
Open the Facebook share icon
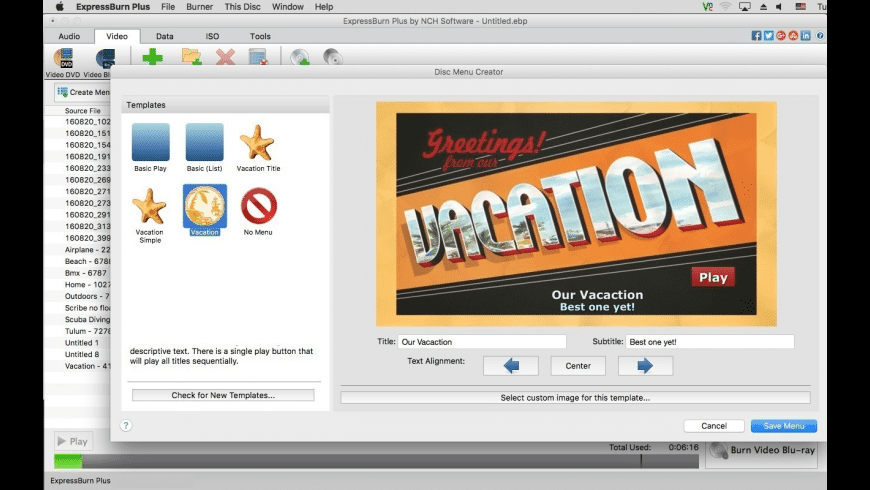(757, 36)
